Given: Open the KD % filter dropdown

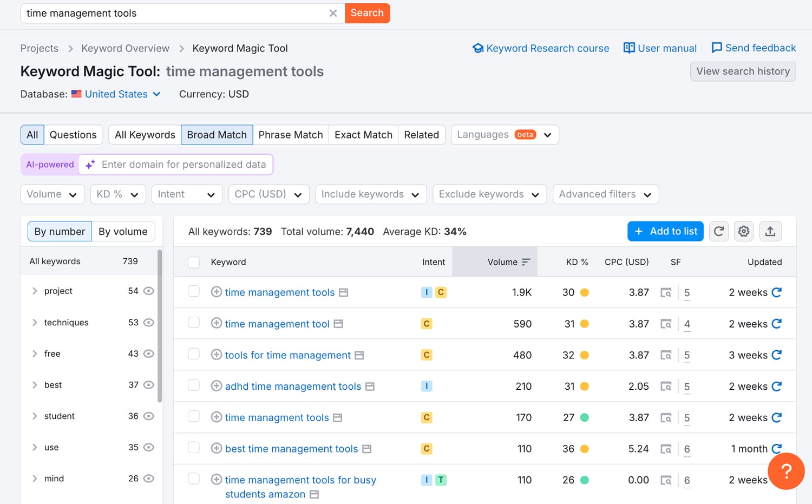Looking at the screenshot, I should pyautogui.click(x=118, y=194).
